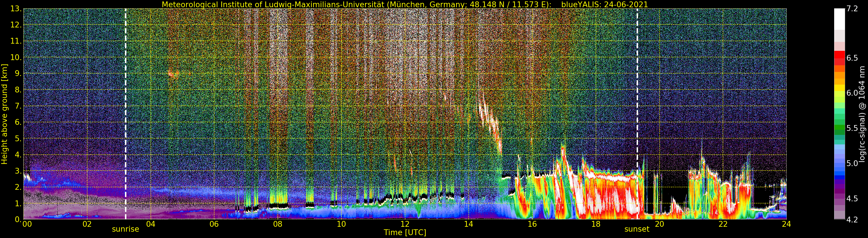The image size is (868, 238).
Task: Click the "04" tick on the time axis
Action: click(151, 224)
